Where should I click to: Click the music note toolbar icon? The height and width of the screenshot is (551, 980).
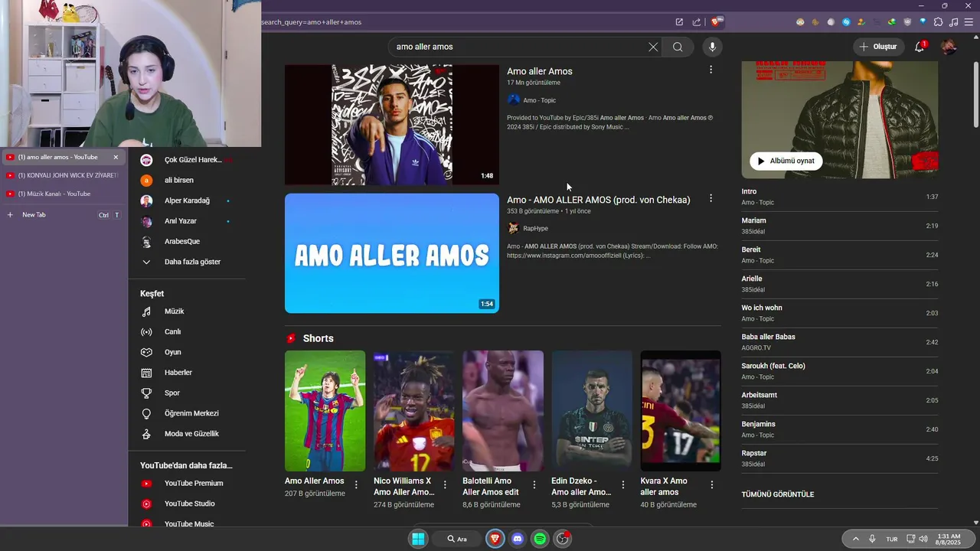click(954, 22)
